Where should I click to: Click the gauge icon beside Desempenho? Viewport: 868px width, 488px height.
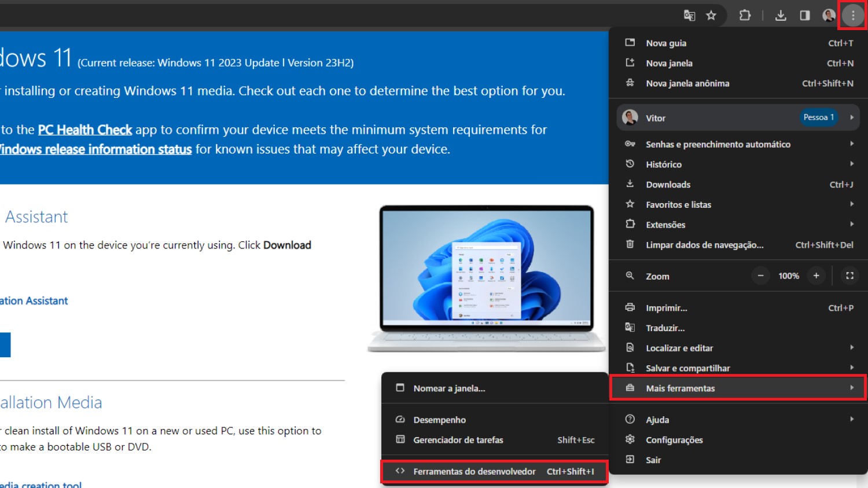coord(400,419)
